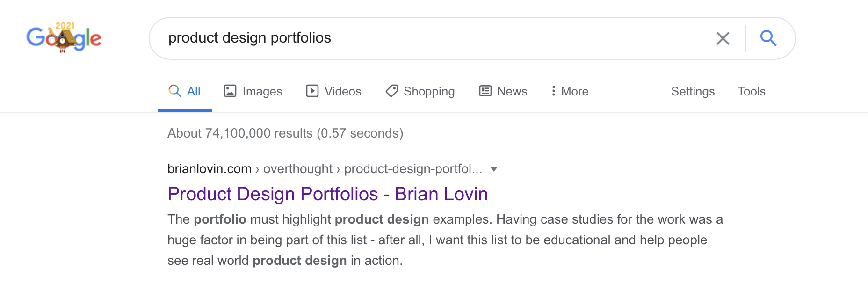The height and width of the screenshot is (291, 868).
Task: Go to the News tab label
Action: tap(512, 91)
